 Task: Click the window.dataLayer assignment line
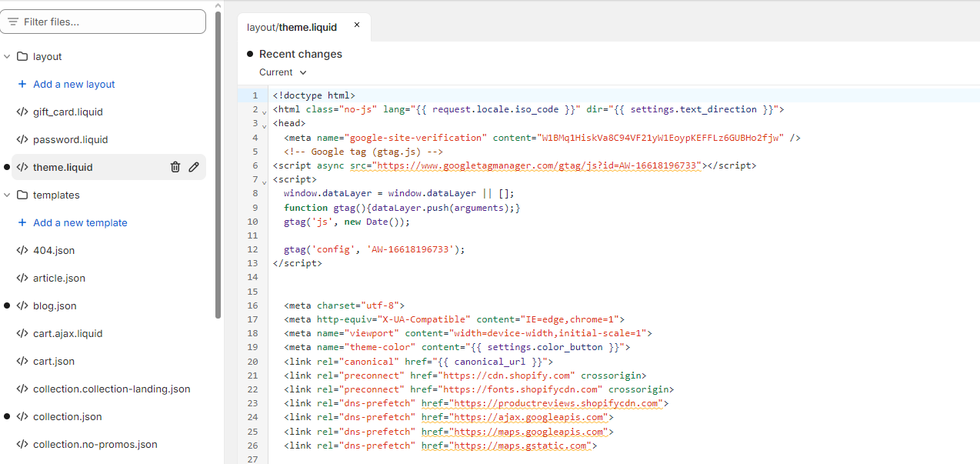tap(399, 193)
